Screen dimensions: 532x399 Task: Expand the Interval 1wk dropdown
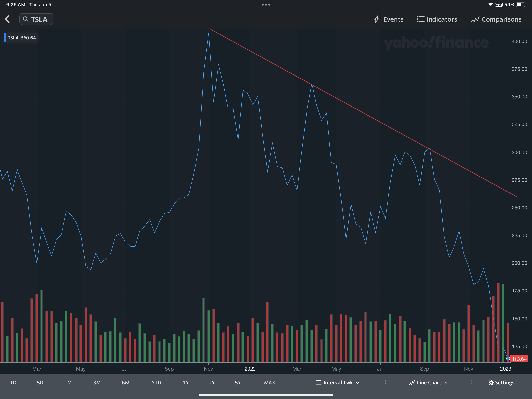pos(338,383)
